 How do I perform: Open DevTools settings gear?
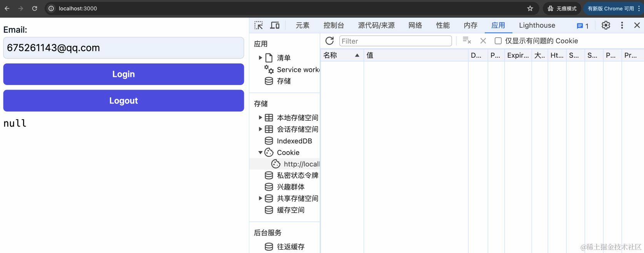click(x=606, y=25)
